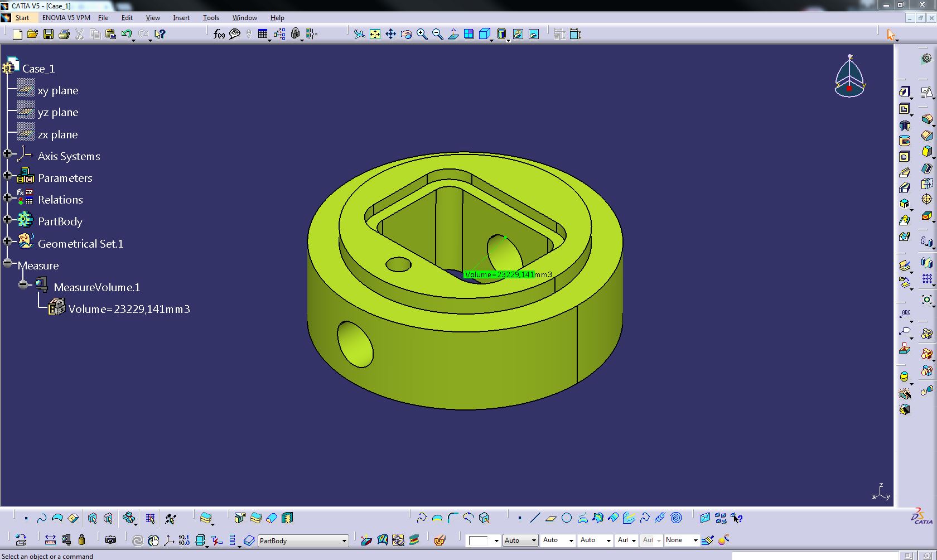The width and height of the screenshot is (937, 560).
Task: Click the Hide/Show icon
Action: 518,35
